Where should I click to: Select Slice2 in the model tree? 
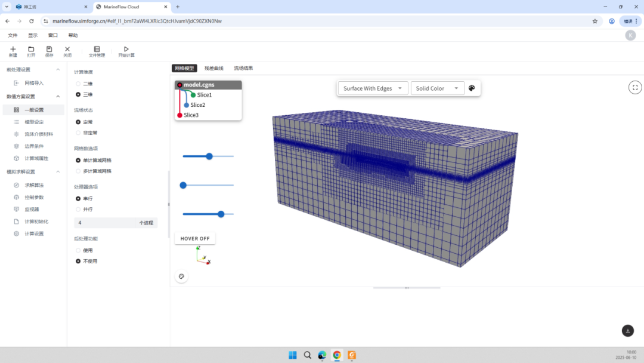point(197,105)
